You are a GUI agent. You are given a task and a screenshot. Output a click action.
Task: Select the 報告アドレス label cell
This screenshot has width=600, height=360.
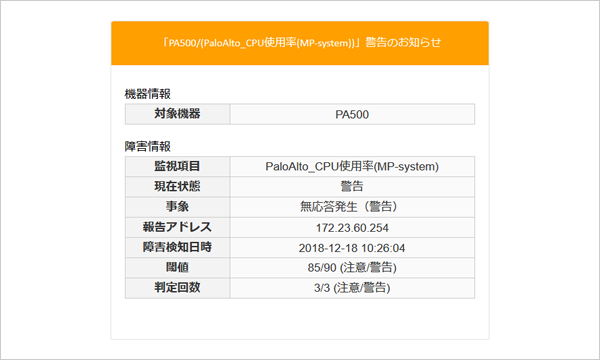pyautogui.click(x=177, y=227)
